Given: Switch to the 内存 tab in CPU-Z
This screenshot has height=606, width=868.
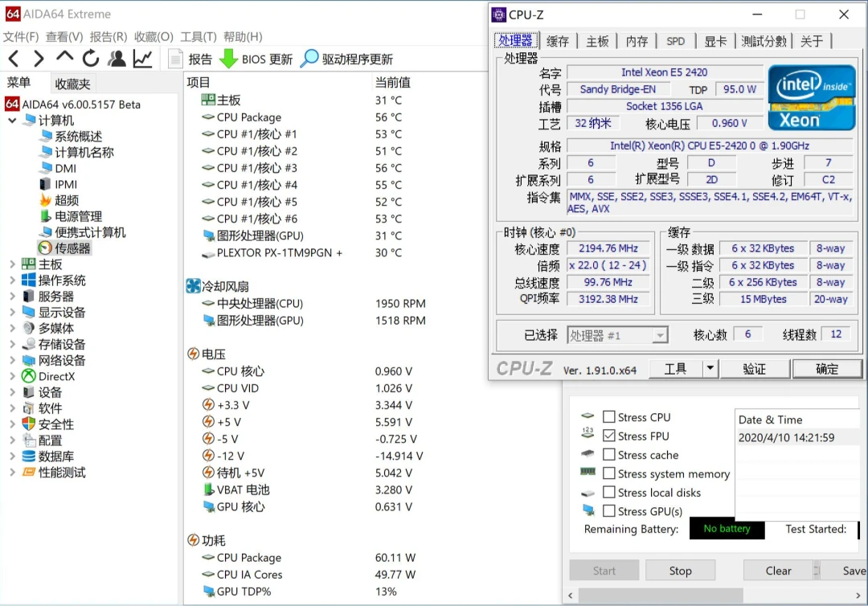Looking at the screenshot, I should coord(637,41).
